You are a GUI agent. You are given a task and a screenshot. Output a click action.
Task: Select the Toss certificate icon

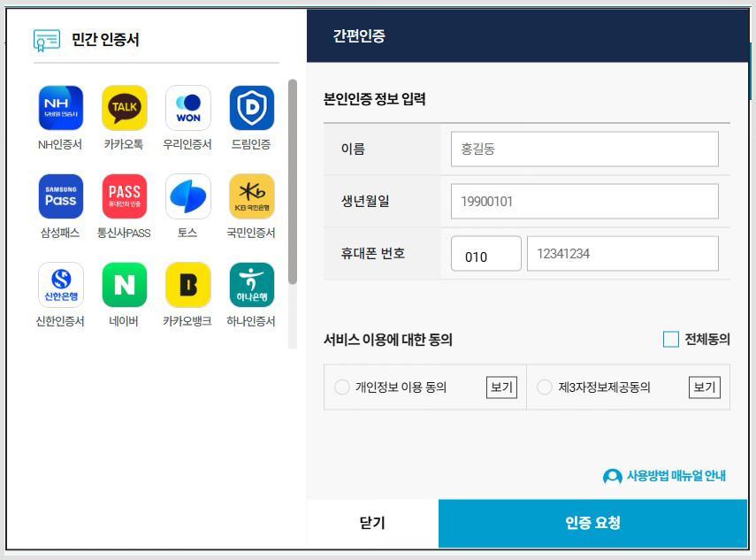point(188,196)
